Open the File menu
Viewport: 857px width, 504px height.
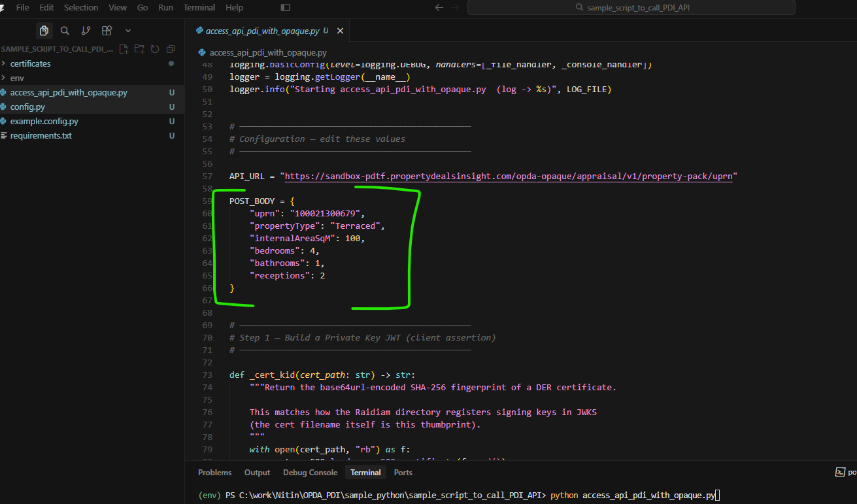click(22, 8)
